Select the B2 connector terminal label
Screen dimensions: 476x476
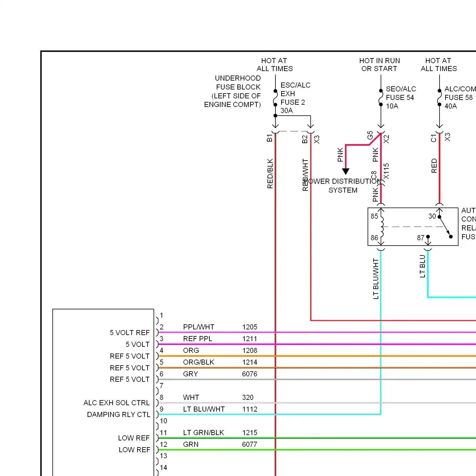(x=305, y=139)
